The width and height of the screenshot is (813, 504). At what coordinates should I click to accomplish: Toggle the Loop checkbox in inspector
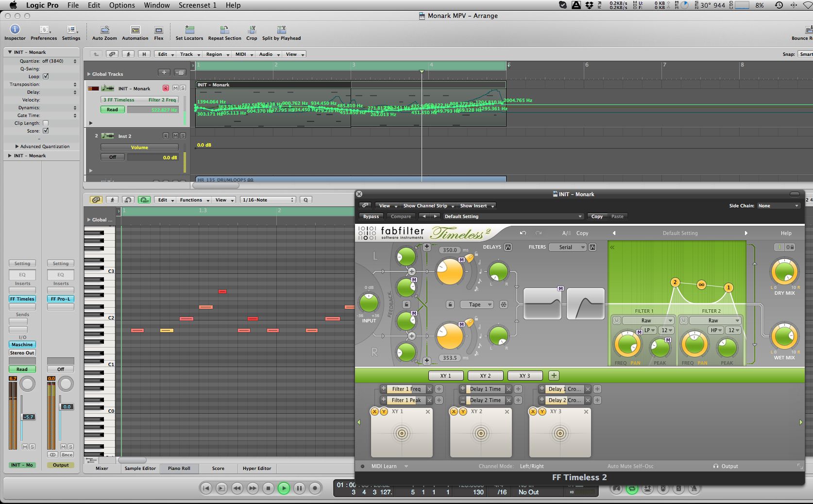[46, 76]
